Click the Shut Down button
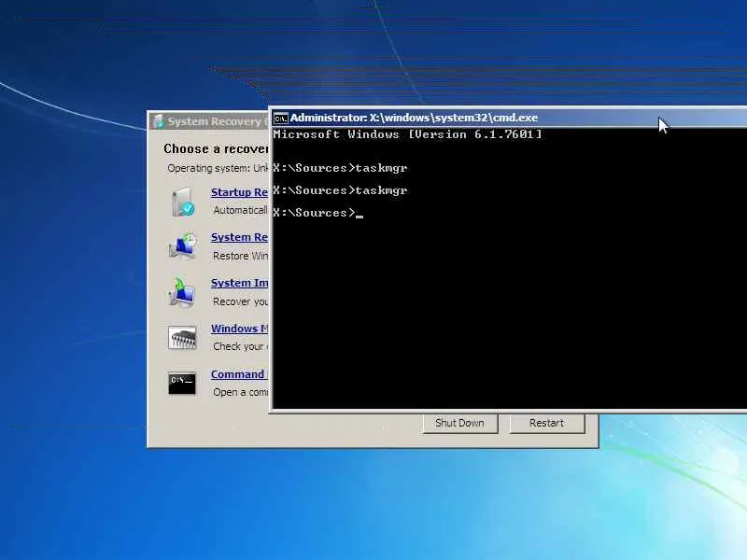This screenshot has width=747, height=560. 459,423
